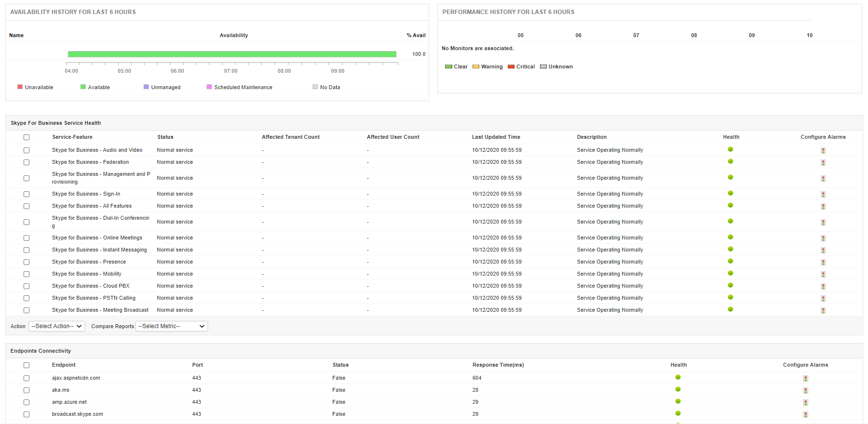This screenshot has height=424, width=868.
Task: Tick the Sign-In service checkbox
Action: click(x=26, y=194)
